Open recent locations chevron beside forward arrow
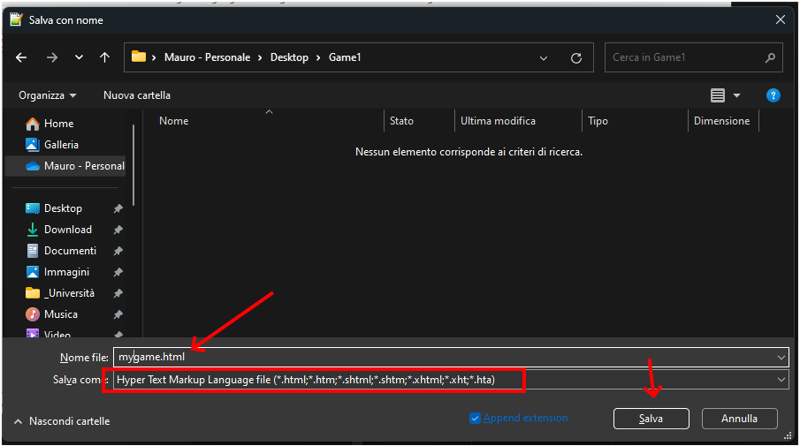The width and height of the screenshot is (800, 446). coord(79,57)
